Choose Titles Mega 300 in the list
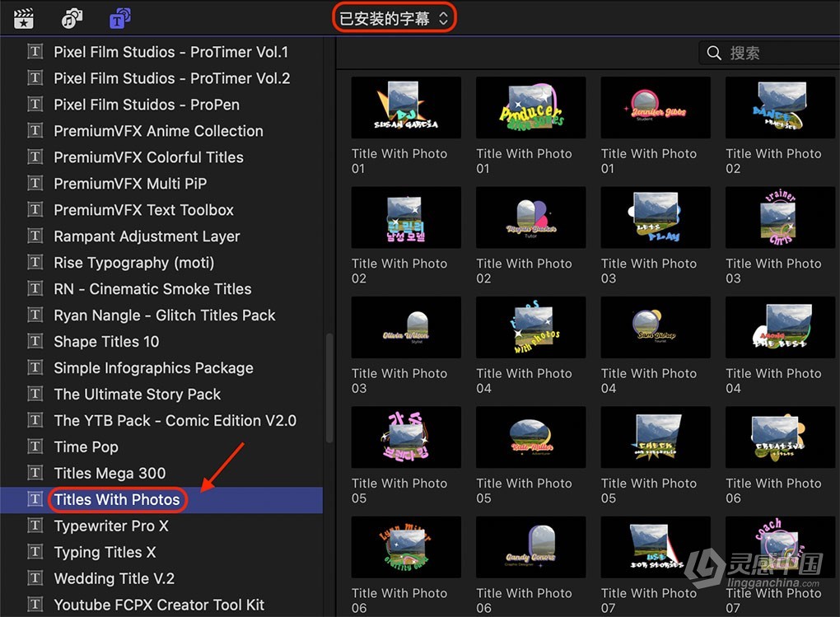This screenshot has width=840, height=617. pyautogui.click(x=110, y=473)
